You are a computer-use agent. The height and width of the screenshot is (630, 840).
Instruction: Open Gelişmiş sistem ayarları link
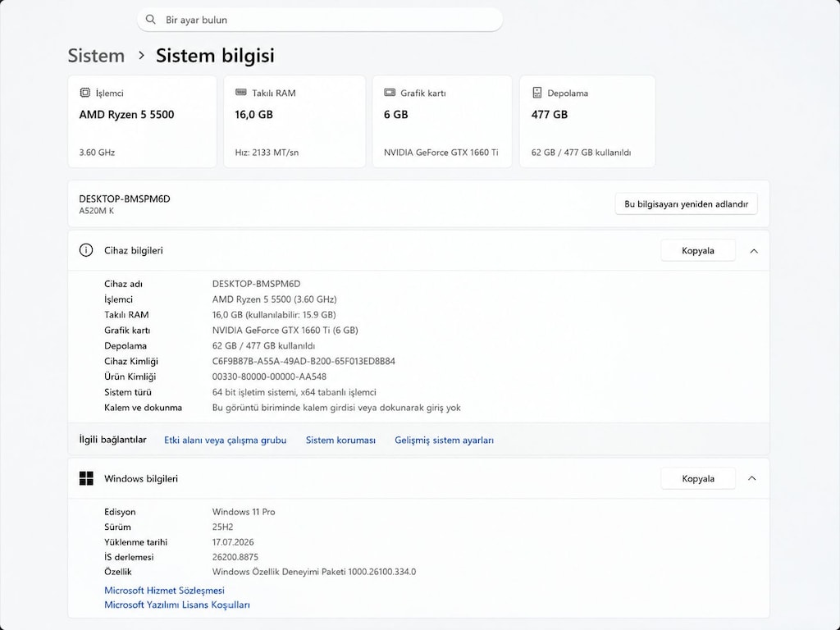[x=444, y=440]
